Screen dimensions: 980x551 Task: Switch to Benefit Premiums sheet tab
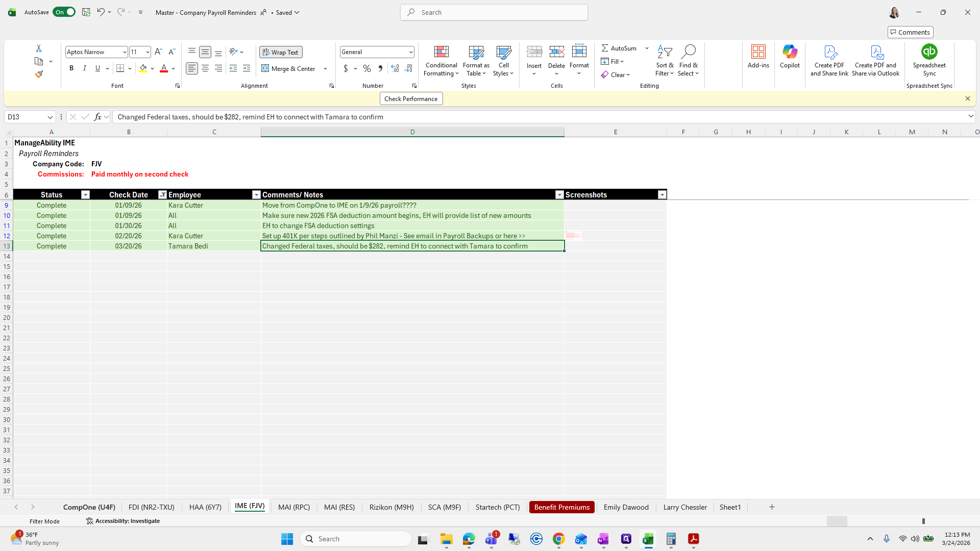[561, 507]
